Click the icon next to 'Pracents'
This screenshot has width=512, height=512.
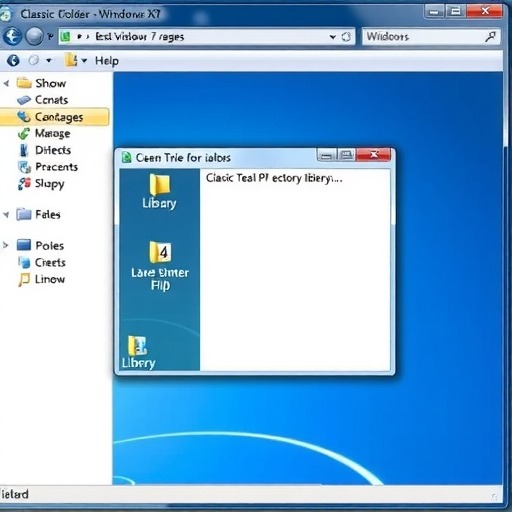(24, 167)
